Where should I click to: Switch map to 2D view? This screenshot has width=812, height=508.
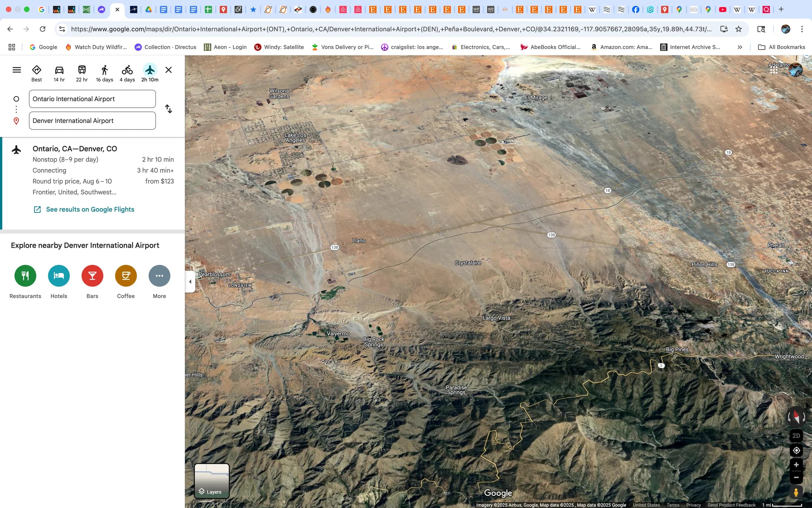(x=796, y=436)
